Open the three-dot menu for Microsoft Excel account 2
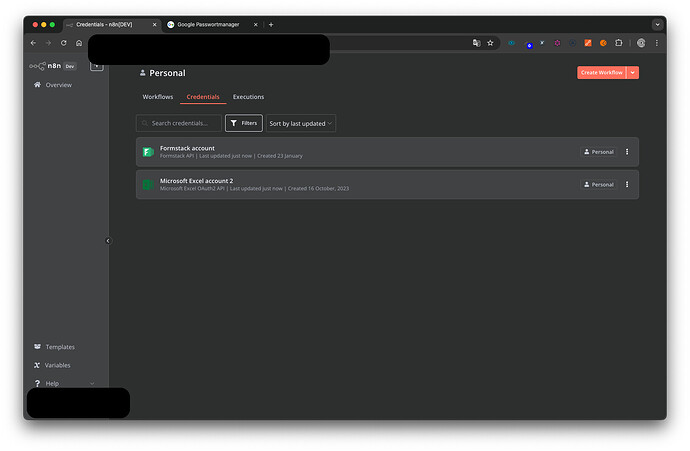The height and width of the screenshot is (451, 690). click(627, 184)
